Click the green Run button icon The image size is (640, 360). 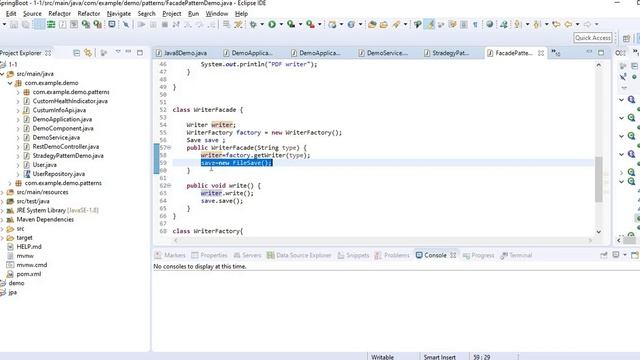pyautogui.click(x=272, y=25)
